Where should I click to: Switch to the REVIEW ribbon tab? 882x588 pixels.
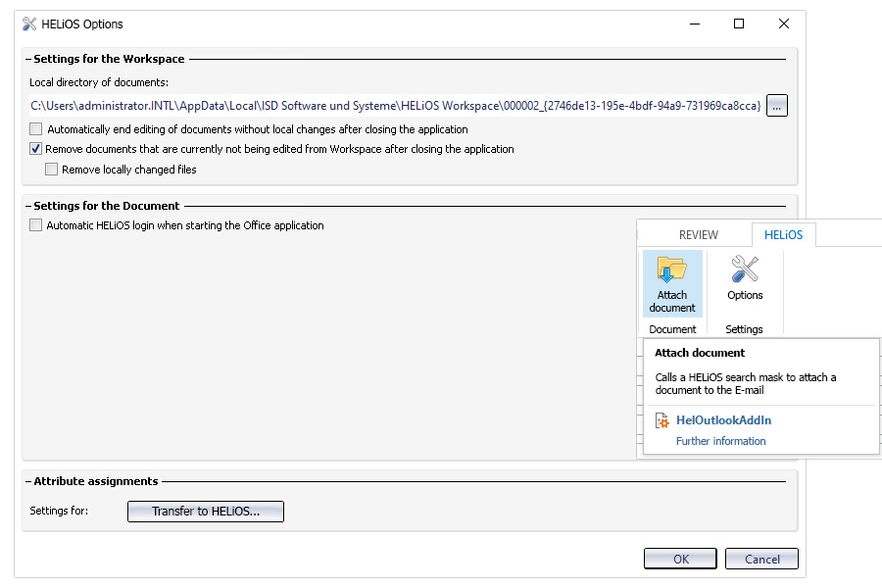pos(698,234)
